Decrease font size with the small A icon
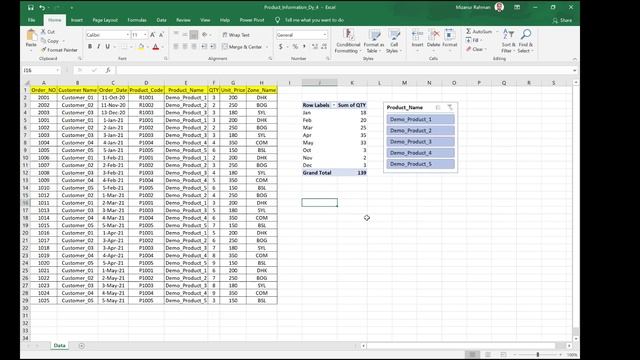This screenshot has width=640, height=360. [161, 35]
